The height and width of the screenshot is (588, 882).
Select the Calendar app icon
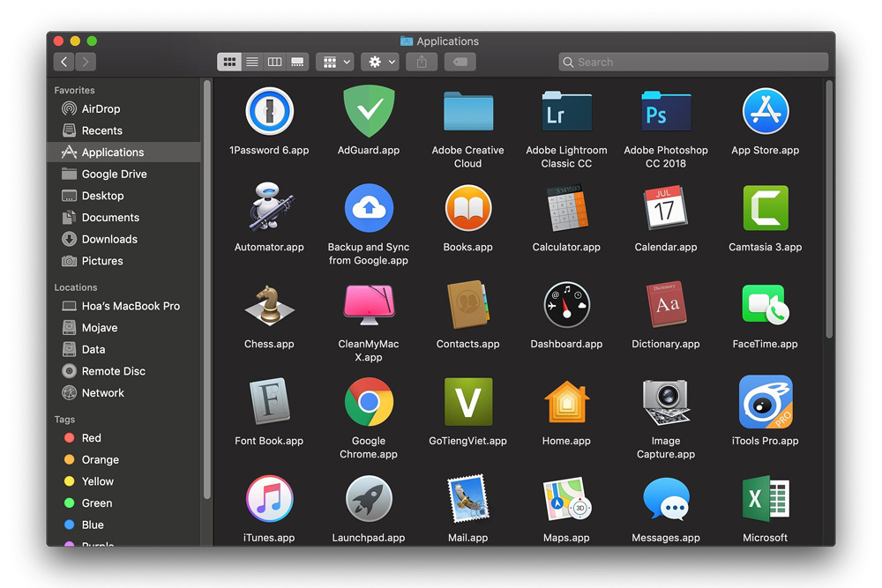click(666, 208)
